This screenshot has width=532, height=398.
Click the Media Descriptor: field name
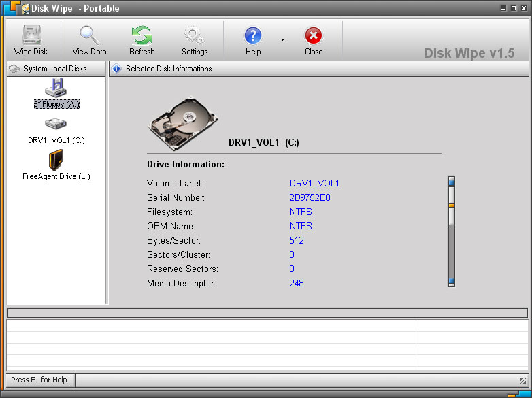(x=181, y=283)
